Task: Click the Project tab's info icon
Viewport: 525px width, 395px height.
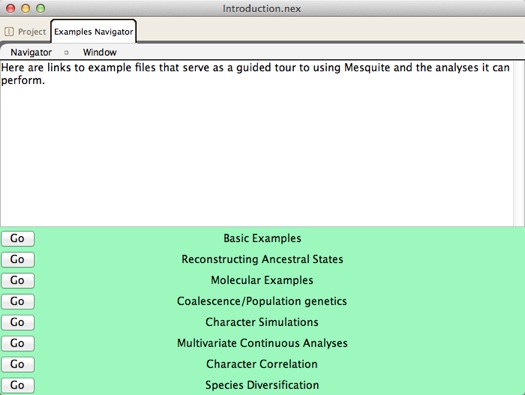Action: point(9,32)
